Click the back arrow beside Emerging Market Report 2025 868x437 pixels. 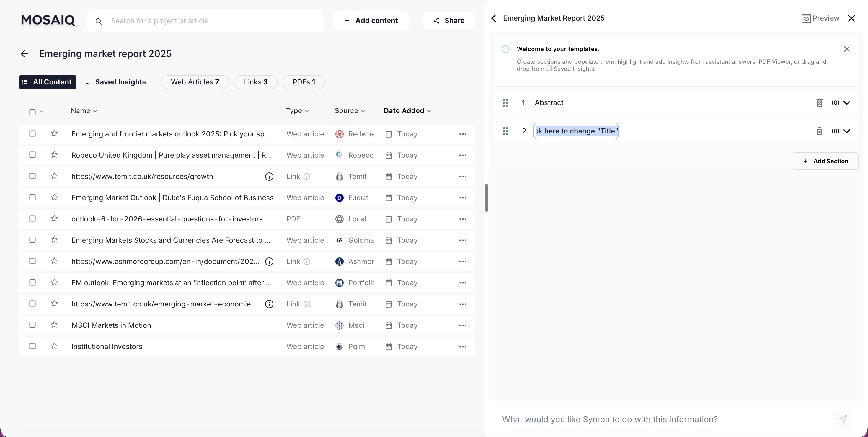click(x=493, y=18)
